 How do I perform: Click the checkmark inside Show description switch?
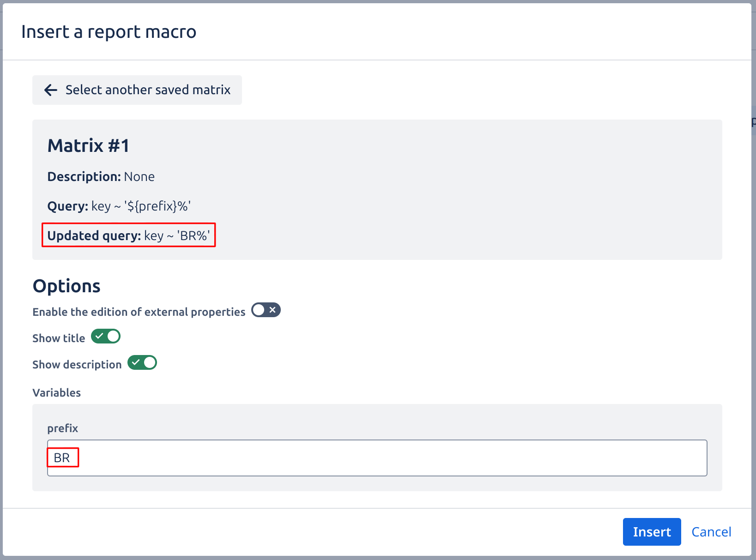pyautogui.click(x=136, y=363)
